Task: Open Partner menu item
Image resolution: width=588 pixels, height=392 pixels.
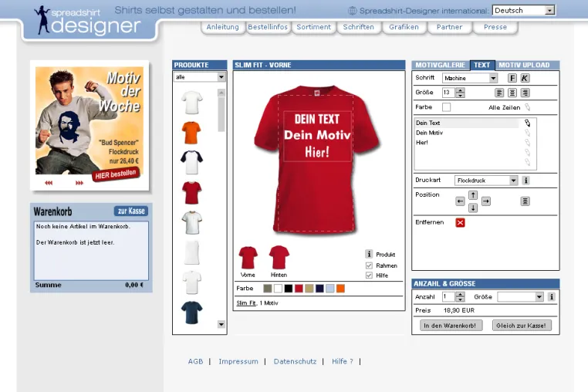Action: click(449, 27)
